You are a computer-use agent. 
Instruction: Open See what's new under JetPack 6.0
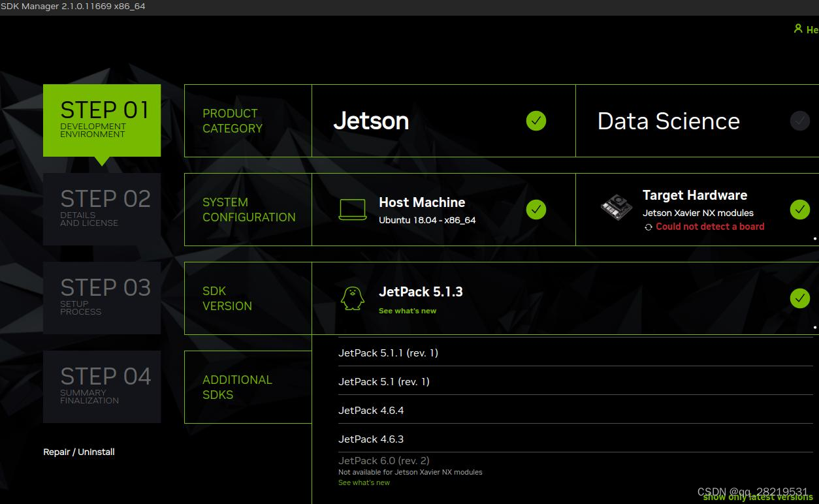(x=364, y=482)
